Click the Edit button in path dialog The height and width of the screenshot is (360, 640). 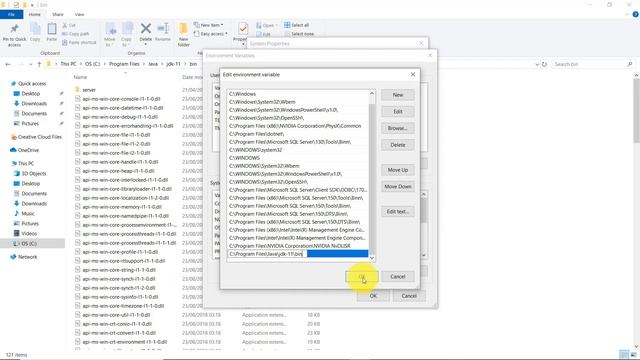click(398, 111)
